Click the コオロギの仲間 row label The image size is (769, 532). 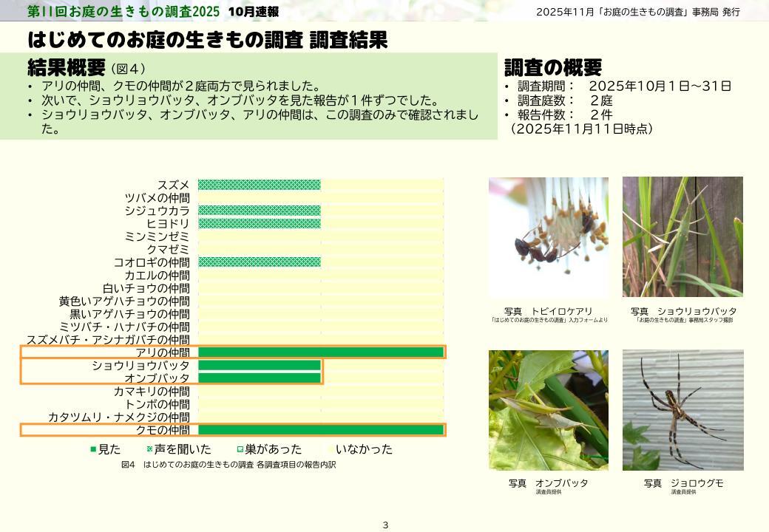click(152, 262)
